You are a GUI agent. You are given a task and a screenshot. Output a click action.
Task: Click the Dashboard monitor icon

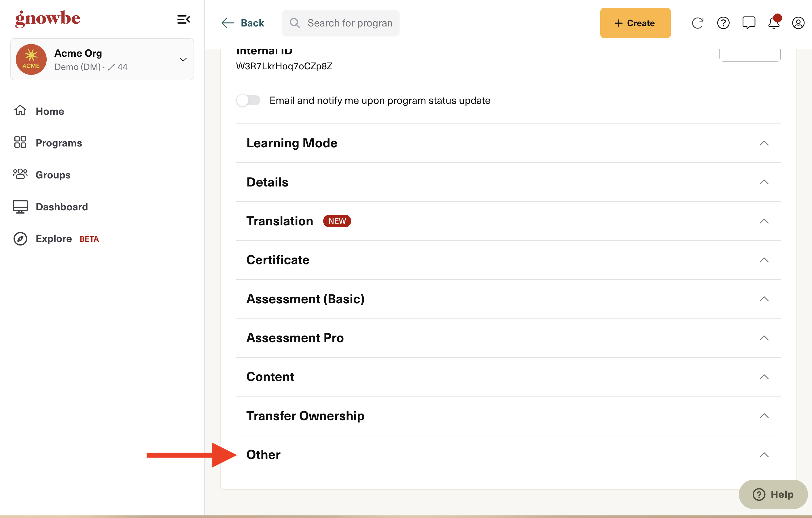(20, 206)
